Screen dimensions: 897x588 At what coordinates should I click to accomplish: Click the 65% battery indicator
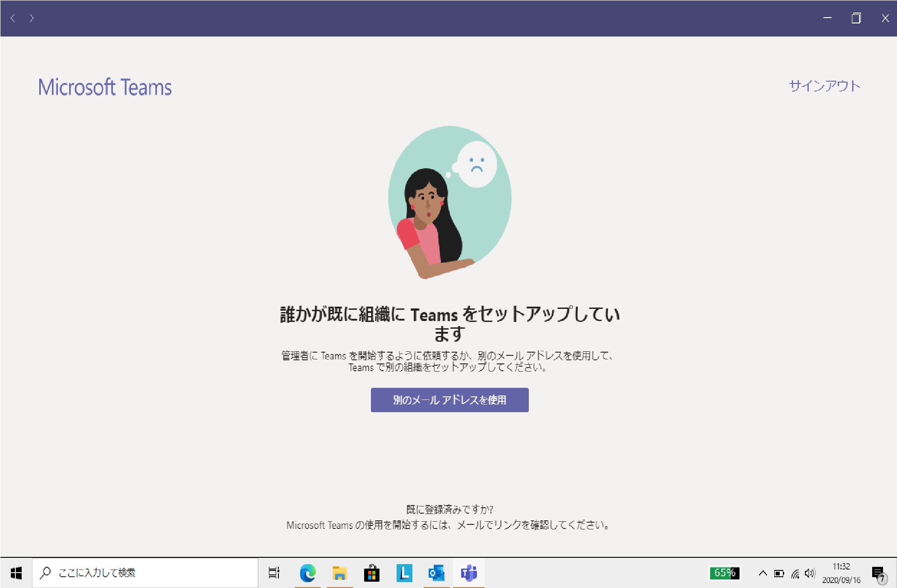click(x=725, y=573)
